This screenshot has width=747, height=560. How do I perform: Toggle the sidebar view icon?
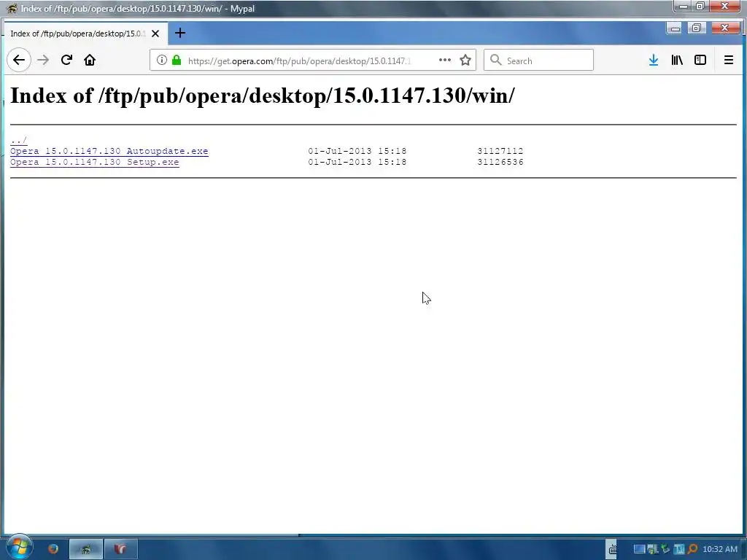point(700,60)
